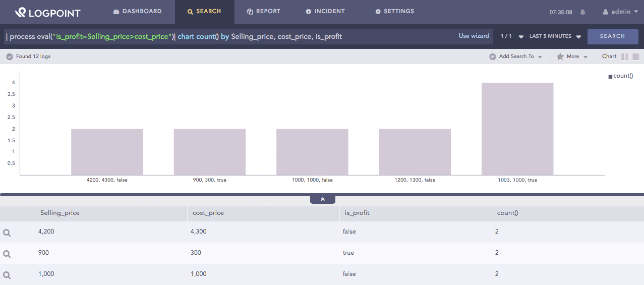The height and width of the screenshot is (285, 644).
Task: Toggle the count() legend series
Action: point(620,76)
